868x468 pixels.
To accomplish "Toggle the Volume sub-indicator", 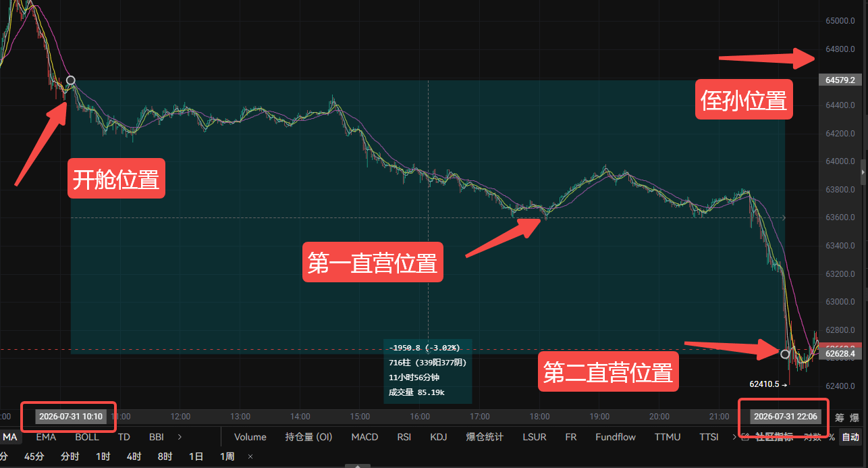I will [250, 437].
